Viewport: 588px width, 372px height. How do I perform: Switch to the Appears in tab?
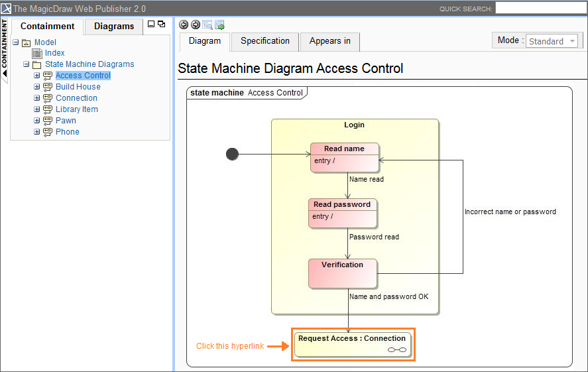point(329,41)
